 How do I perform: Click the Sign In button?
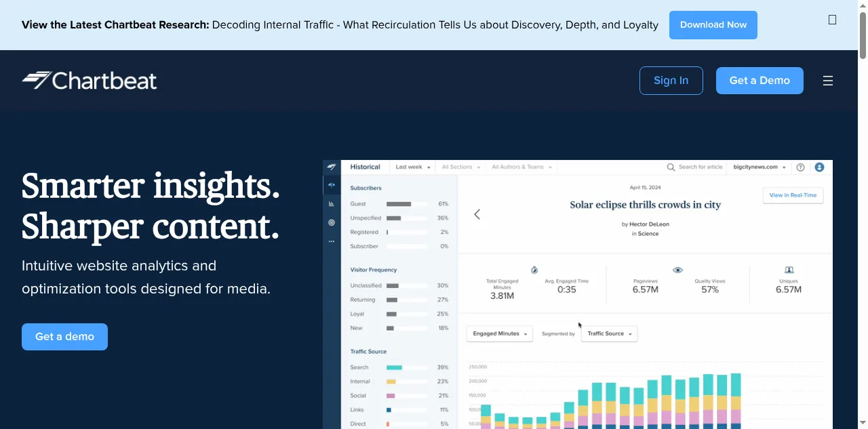[x=671, y=81]
